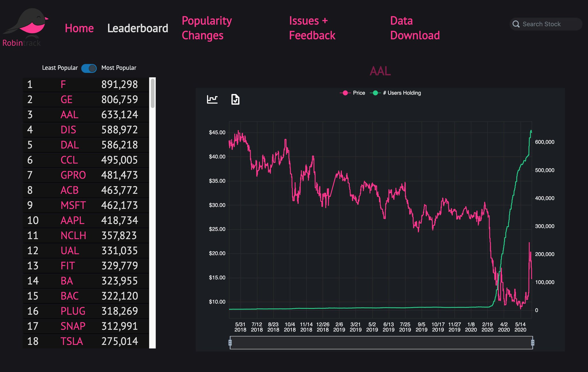This screenshot has width=588, height=372.
Task: Click holder count 586,218
Action: tap(119, 145)
